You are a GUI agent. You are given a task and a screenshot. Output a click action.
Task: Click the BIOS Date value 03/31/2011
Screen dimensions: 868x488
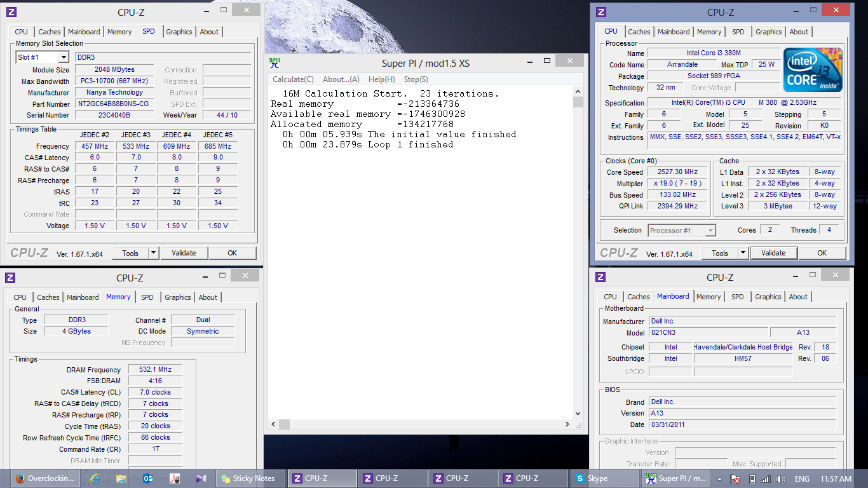(742, 424)
